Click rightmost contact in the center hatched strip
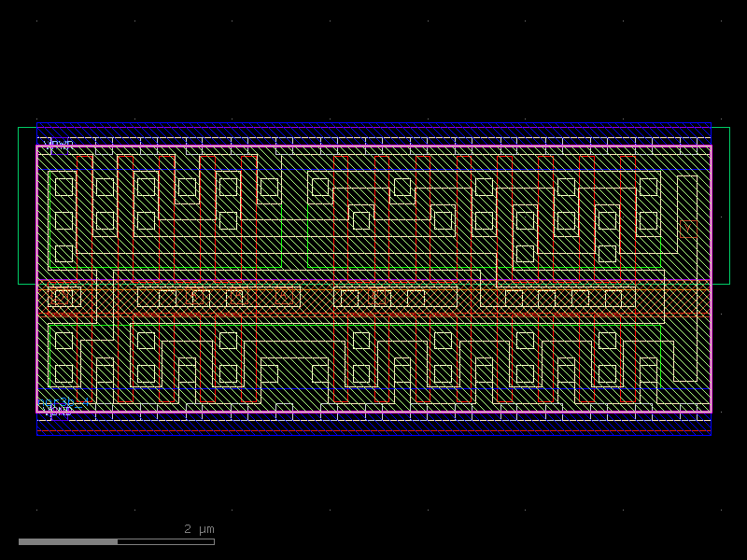 pos(613,298)
